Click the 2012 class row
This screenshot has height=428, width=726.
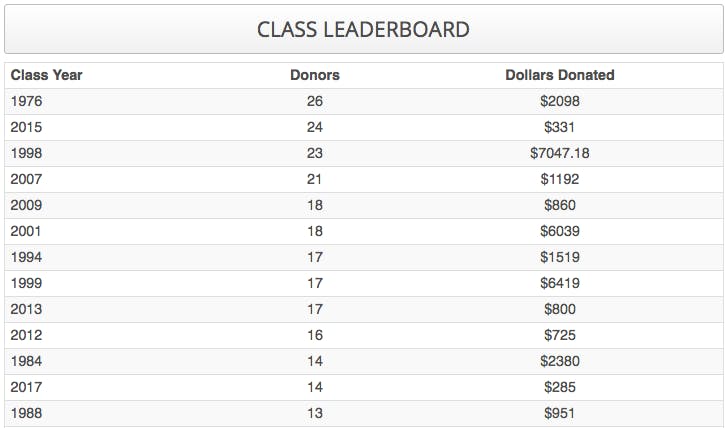(27, 335)
